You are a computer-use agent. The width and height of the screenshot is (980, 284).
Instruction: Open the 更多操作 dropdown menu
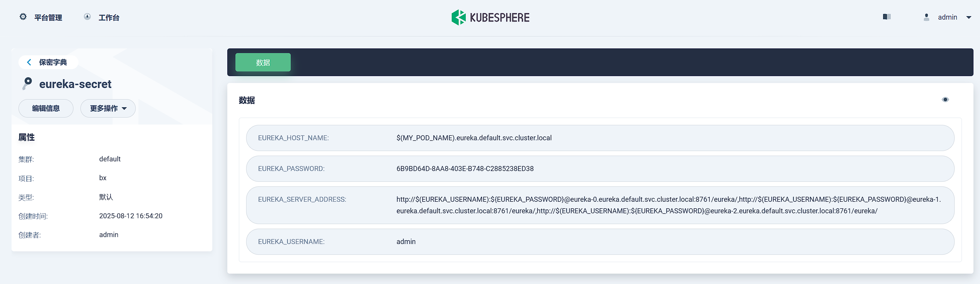pos(108,108)
